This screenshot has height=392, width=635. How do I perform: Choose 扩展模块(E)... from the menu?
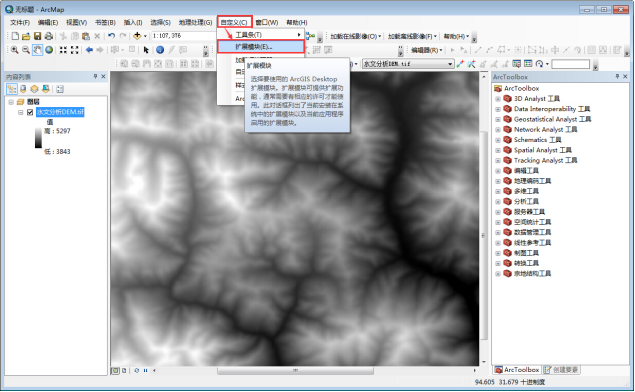tap(261, 47)
